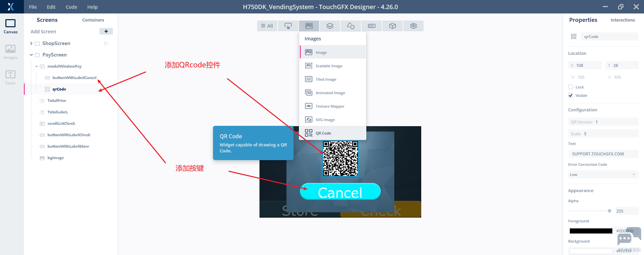The image size is (644, 255).
Task: Open the Buttons widget category
Action: click(288, 26)
